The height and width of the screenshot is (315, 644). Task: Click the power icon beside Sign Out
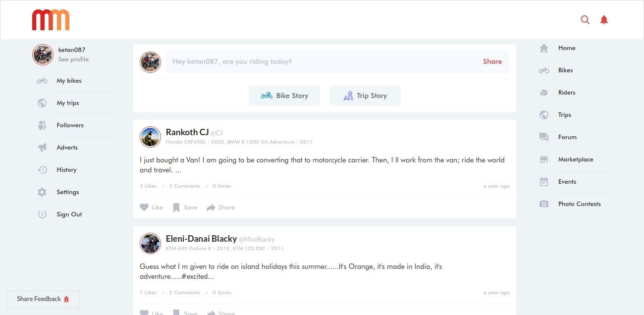coord(42,214)
